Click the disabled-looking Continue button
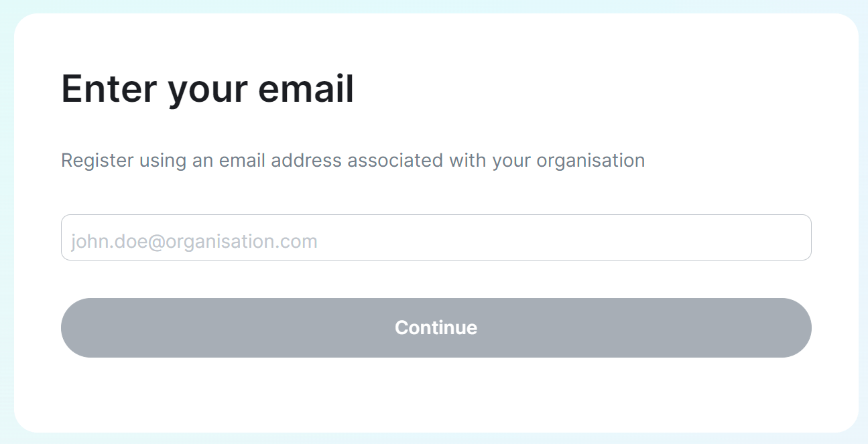This screenshot has height=444, width=868. 436,327
